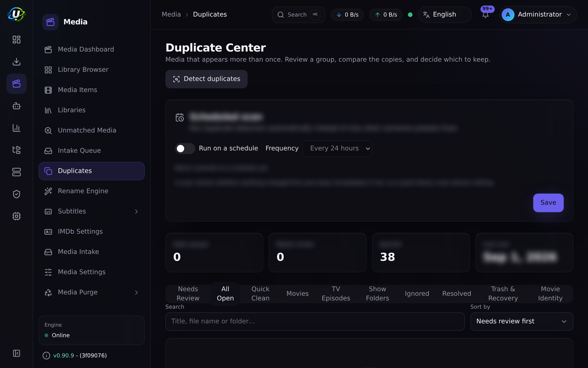Open Intake Queue in the sidebar
Screen dimensions: 588x368
click(x=92, y=151)
